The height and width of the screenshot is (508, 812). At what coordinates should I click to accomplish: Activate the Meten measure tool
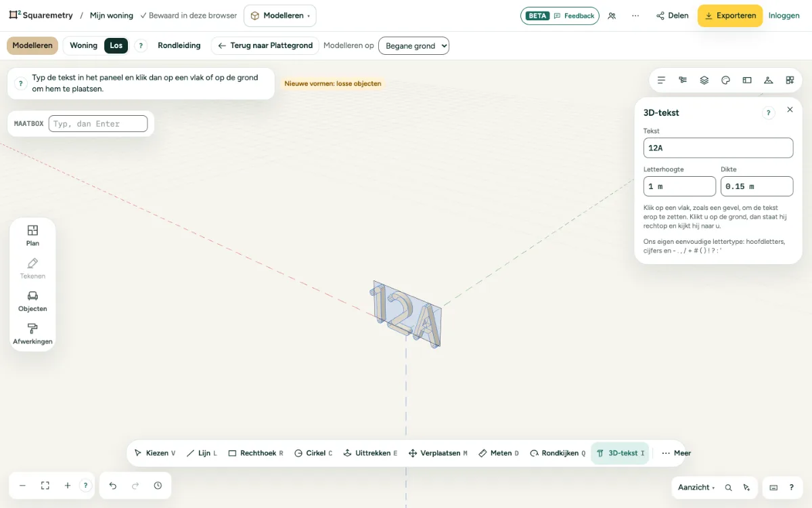[x=499, y=453]
